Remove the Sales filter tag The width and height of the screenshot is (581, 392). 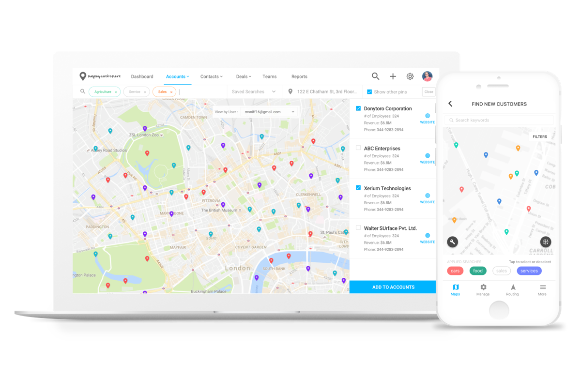click(171, 92)
